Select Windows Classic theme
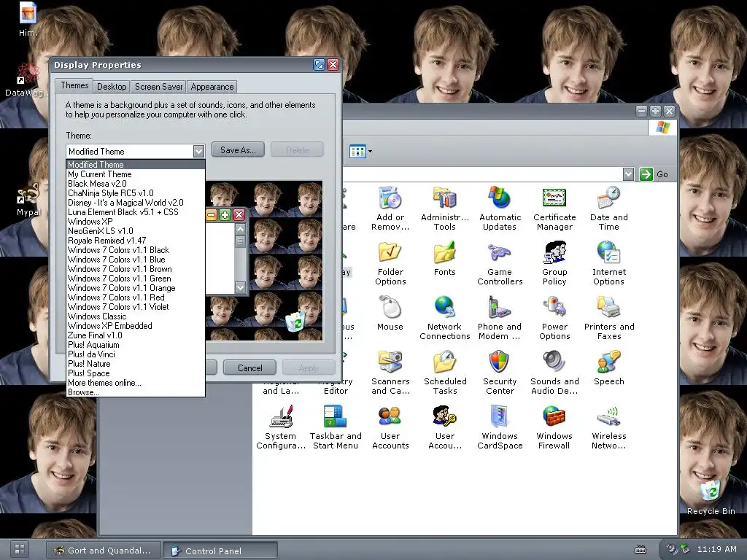This screenshot has height=560, width=747. [x=135, y=316]
